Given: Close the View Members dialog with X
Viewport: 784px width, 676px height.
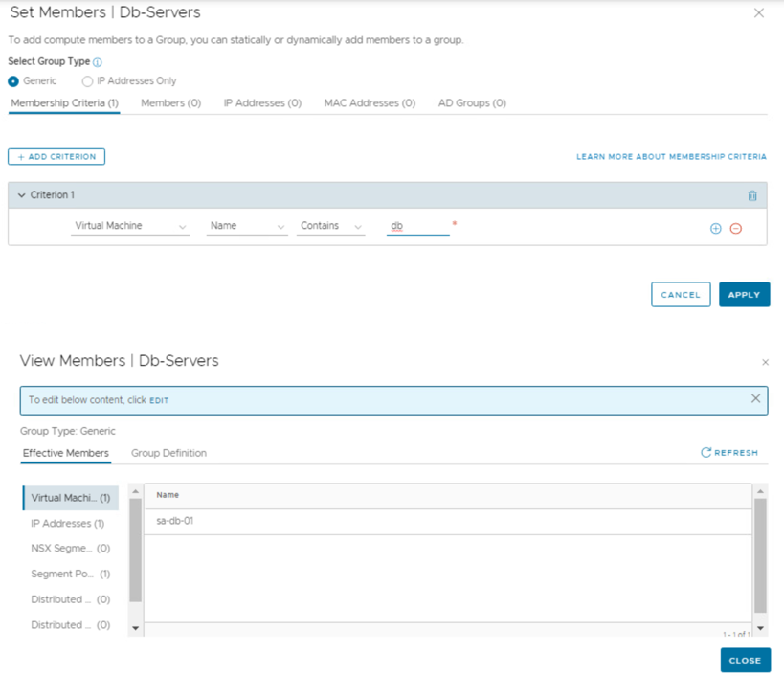Looking at the screenshot, I should [x=764, y=363].
